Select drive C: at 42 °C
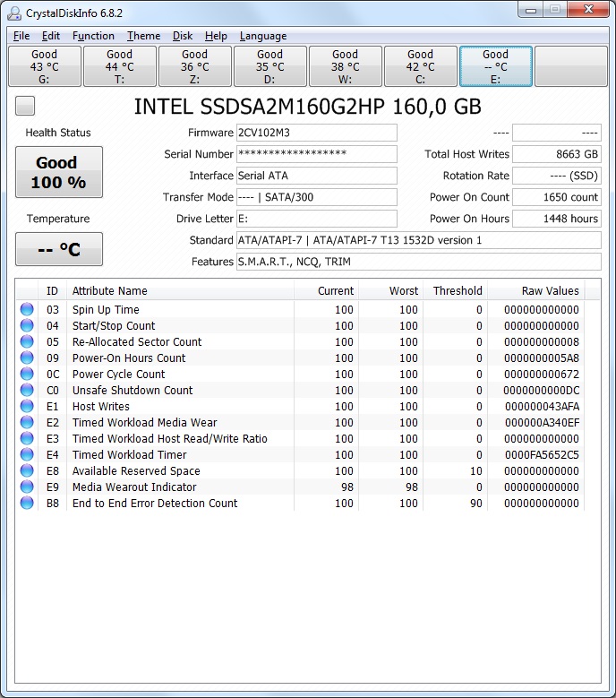 point(420,66)
